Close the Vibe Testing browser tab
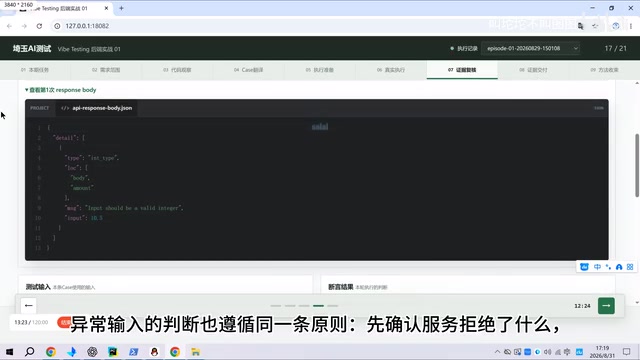Image resolution: width=640 pixels, height=360 pixels. point(107,8)
